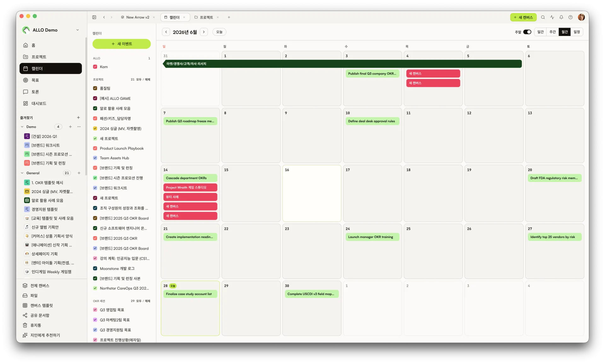Open the help question mark icon
605x364 pixels.
pyautogui.click(x=570, y=17)
